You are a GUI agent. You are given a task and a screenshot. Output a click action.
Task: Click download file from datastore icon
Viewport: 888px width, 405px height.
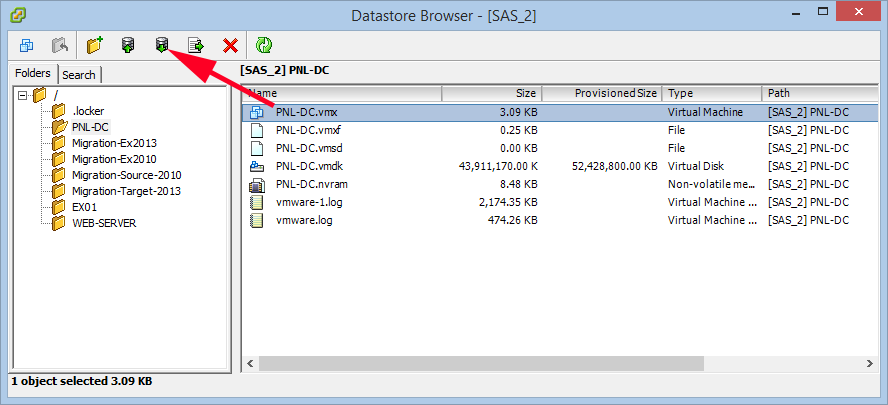click(162, 45)
